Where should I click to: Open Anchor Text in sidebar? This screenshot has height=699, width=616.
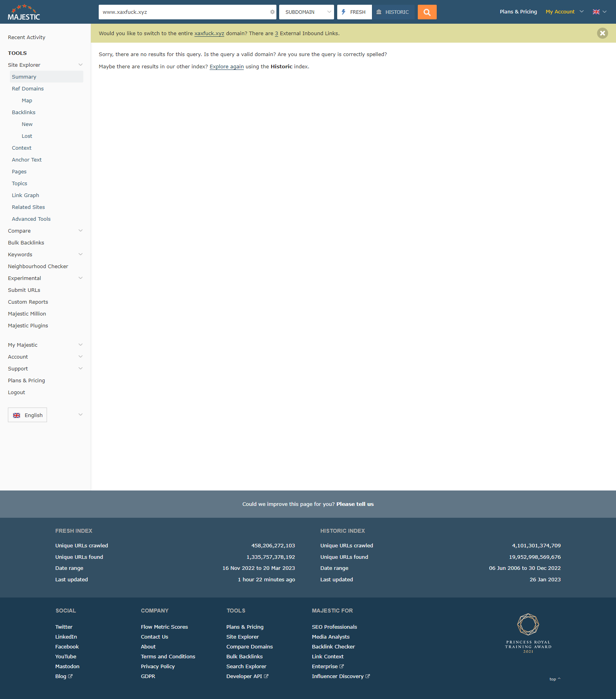point(26,160)
